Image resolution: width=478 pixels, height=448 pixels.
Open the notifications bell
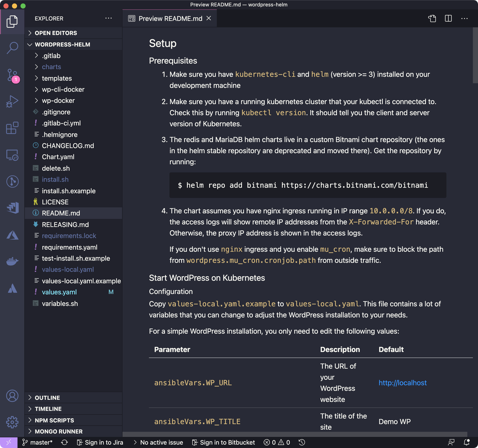tap(467, 442)
